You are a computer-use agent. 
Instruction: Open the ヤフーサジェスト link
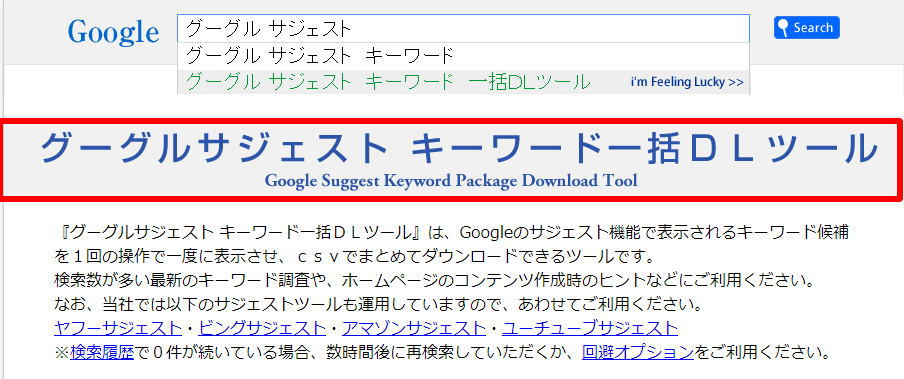coord(118,328)
